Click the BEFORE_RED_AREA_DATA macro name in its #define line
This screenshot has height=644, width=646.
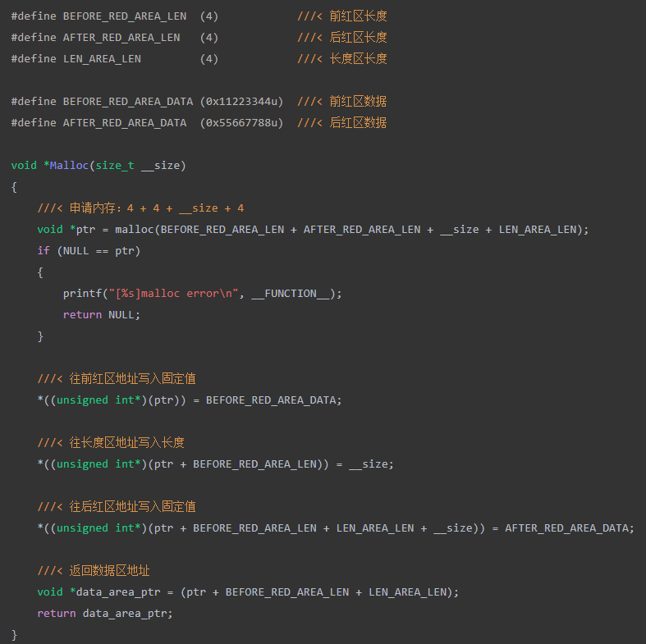[x=128, y=102]
